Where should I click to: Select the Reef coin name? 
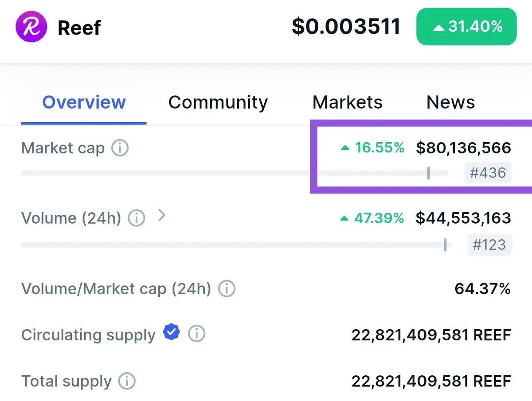[x=79, y=27]
